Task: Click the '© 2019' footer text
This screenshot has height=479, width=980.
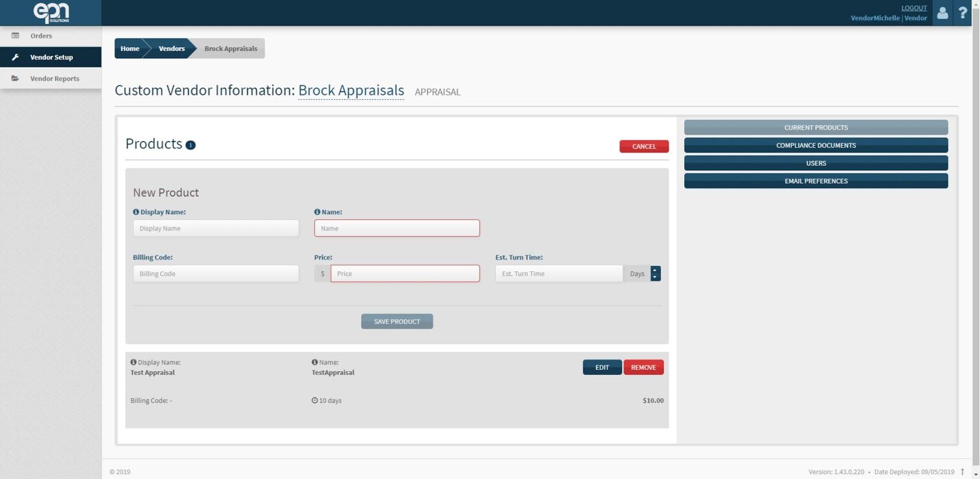Action: point(120,472)
